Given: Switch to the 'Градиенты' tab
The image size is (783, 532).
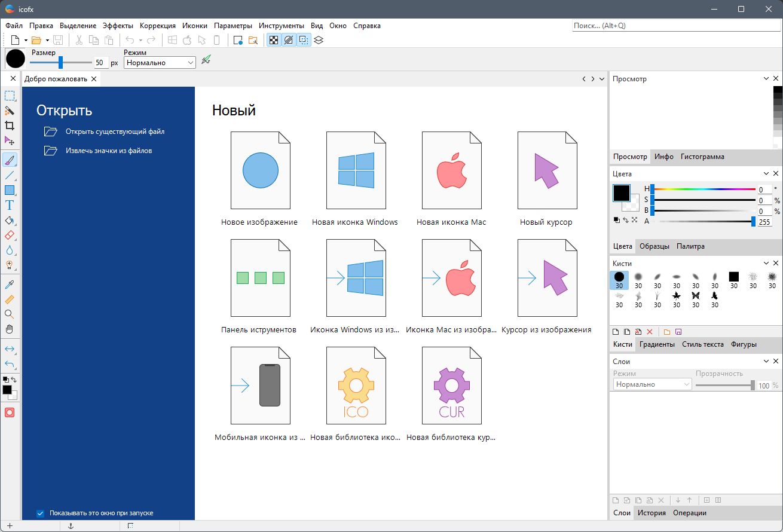Looking at the screenshot, I should [657, 344].
